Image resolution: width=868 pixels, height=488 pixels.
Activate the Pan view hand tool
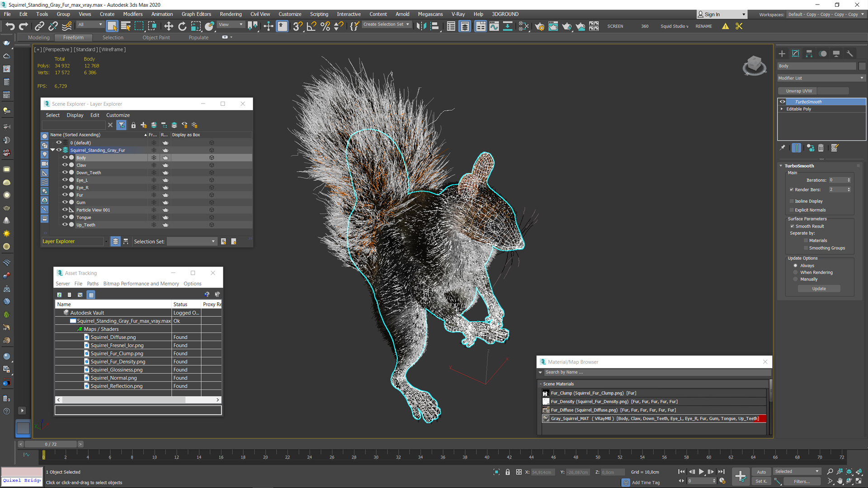click(840, 481)
